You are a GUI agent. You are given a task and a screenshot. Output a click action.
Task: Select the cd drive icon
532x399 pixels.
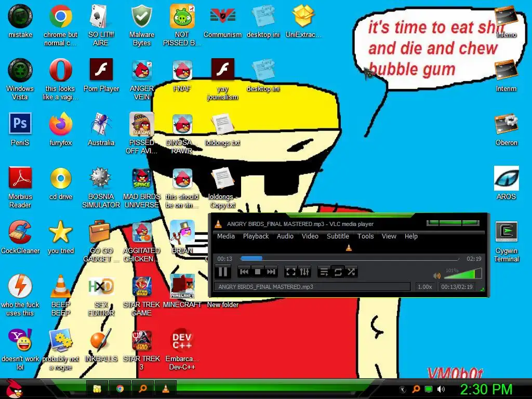point(60,183)
